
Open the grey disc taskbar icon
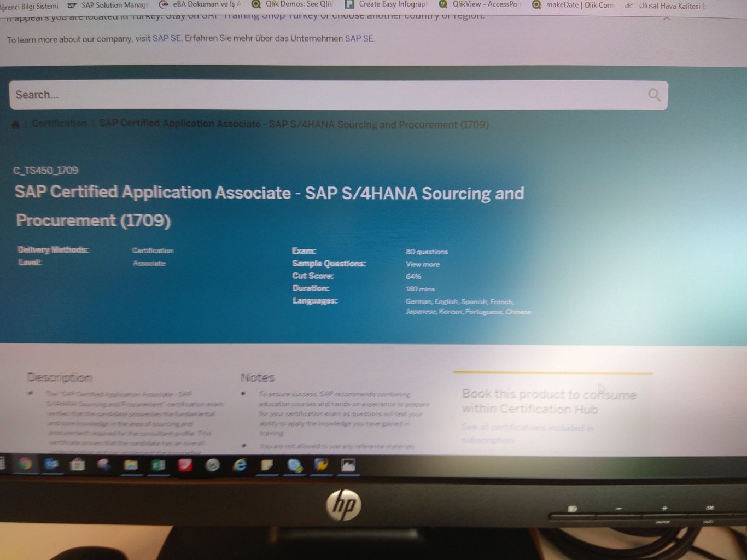tap(212, 465)
